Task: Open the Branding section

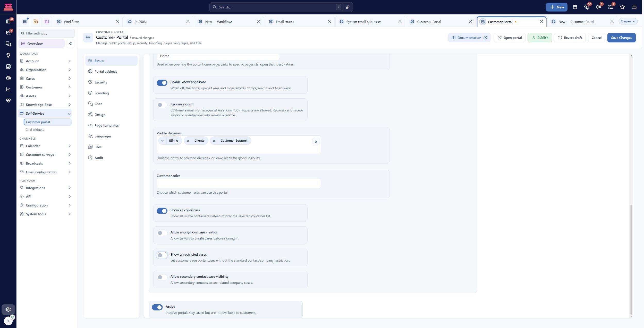Action: [111, 93]
